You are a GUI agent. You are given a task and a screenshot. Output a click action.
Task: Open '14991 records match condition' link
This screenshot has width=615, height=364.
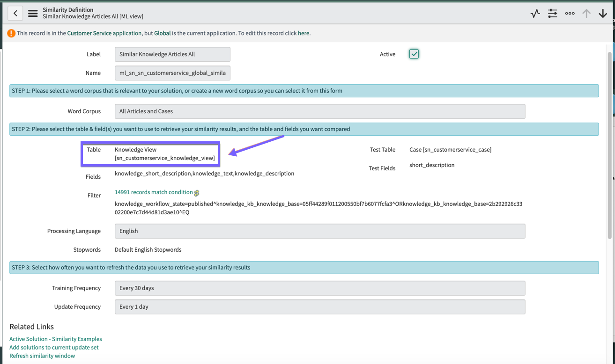(154, 192)
